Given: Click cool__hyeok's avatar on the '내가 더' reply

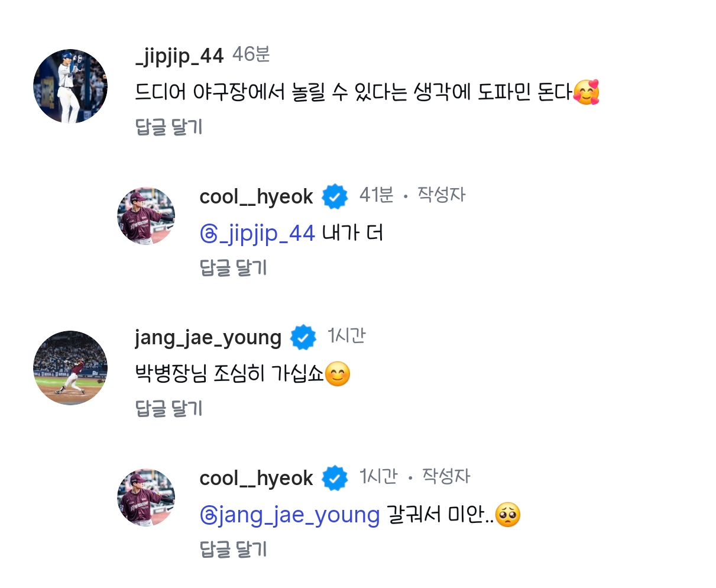Looking at the screenshot, I should [146, 217].
